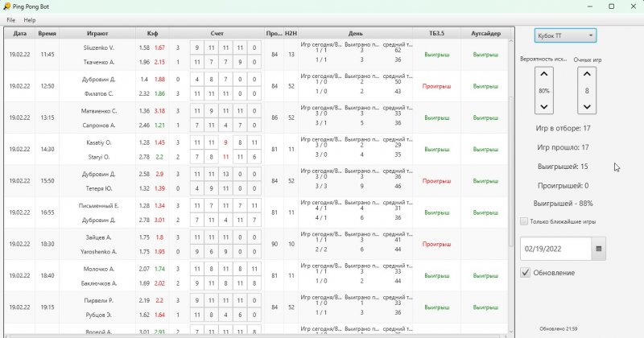This screenshot has width=644, height=338.
Task: Click the 'H2H' column header
Action: click(x=291, y=34)
